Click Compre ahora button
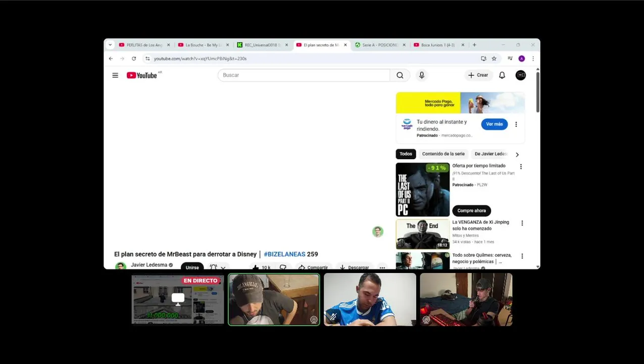The height and width of the screenshot is (364, 644). [x=472, y=211]
